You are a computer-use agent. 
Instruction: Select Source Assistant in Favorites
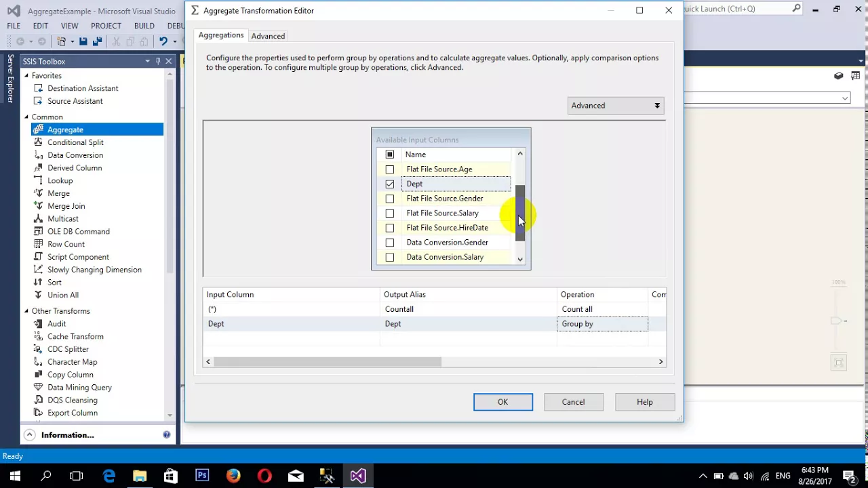[75, 101]
